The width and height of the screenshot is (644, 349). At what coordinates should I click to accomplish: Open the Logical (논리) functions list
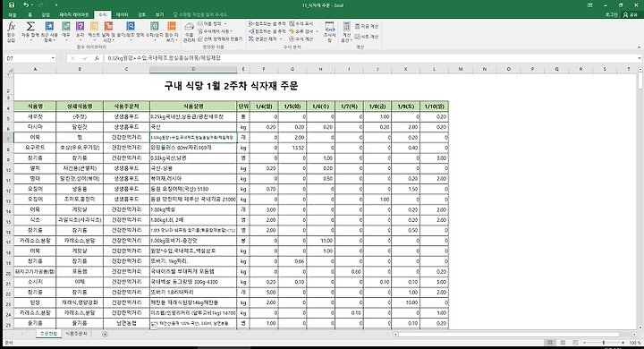click(80, 32)
